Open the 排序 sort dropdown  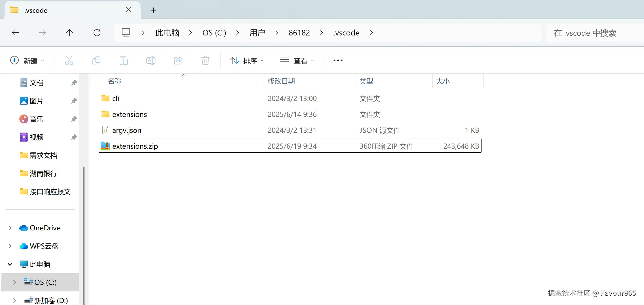[x=247, y=60]
